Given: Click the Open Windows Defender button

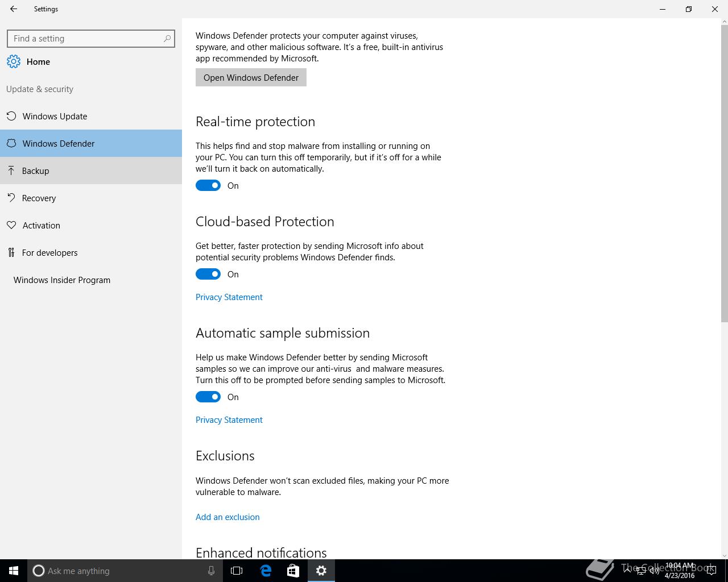Looking at the screenshot, I should click(x=251, y=77).
